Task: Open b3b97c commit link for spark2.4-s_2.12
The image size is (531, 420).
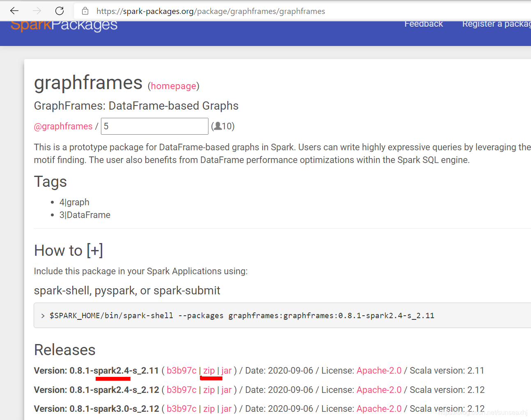Action: point(181,390)
